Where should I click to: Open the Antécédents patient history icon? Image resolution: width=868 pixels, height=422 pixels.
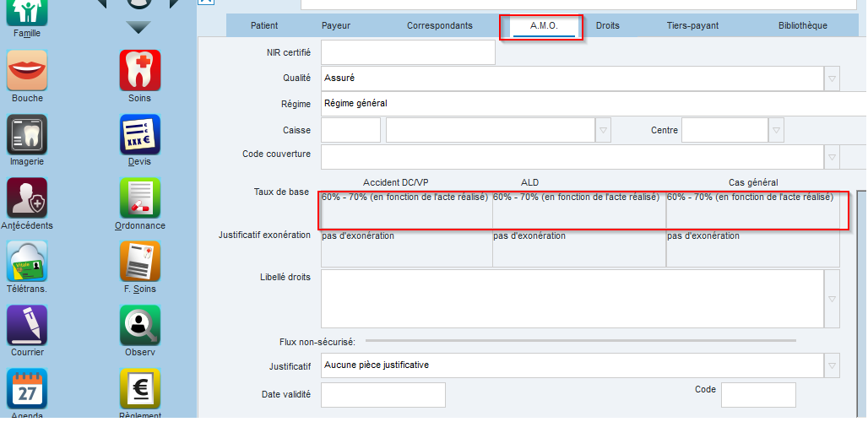(x=26, y=198)
